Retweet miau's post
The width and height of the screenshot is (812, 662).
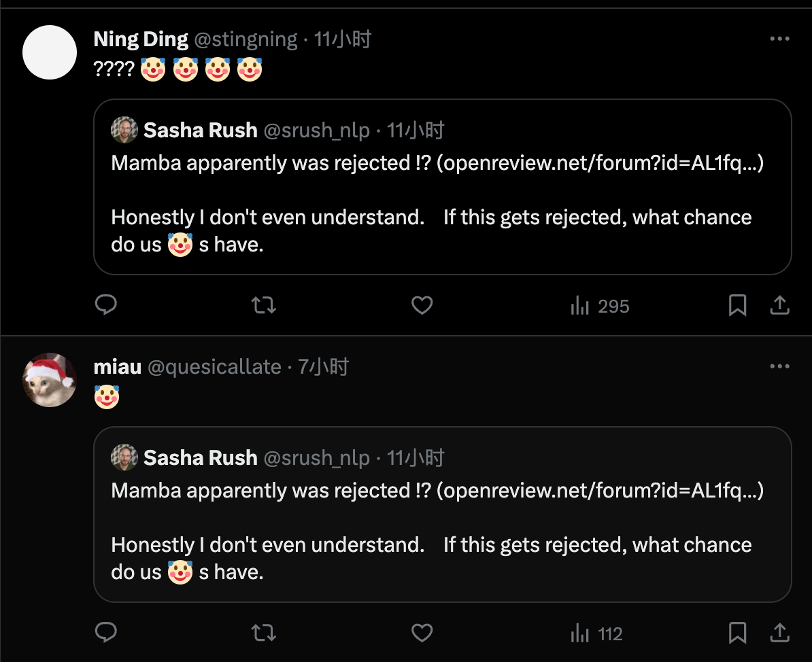(264, 633)
